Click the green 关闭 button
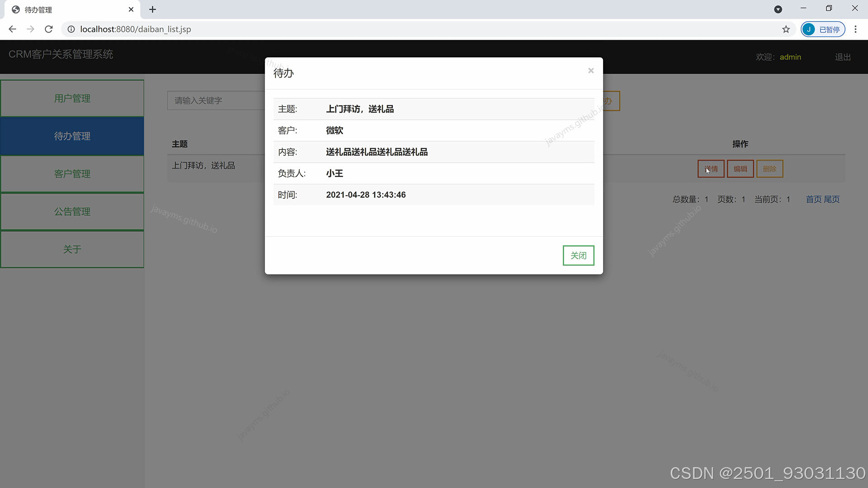This screenshot has height=488, width=868. coord(578,255)
